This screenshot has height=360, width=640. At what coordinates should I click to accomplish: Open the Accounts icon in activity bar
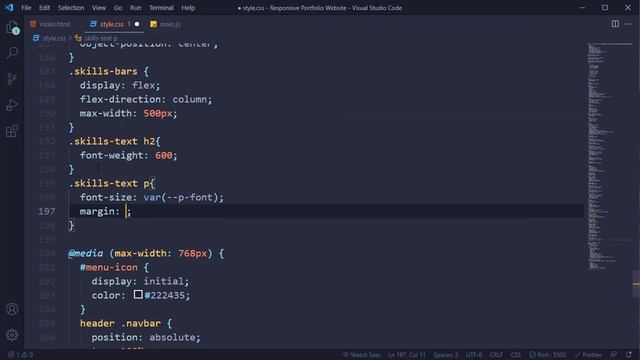(x=12, y=309)
